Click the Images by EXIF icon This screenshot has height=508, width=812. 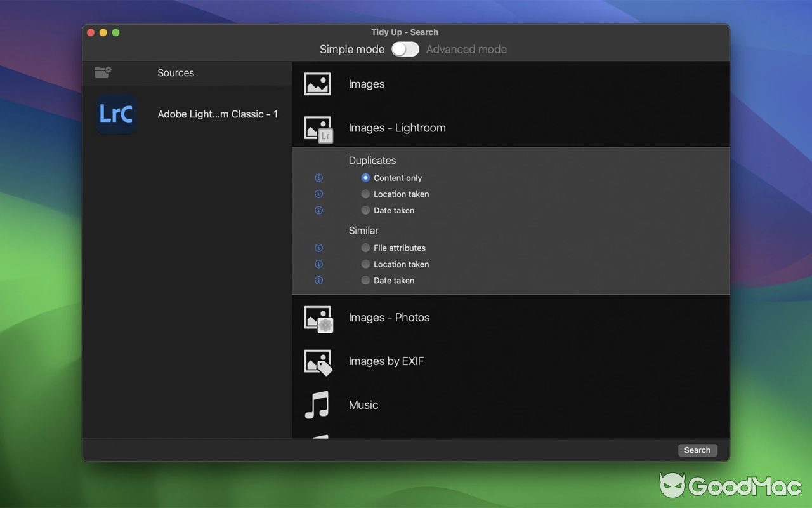tap(317, 361)
